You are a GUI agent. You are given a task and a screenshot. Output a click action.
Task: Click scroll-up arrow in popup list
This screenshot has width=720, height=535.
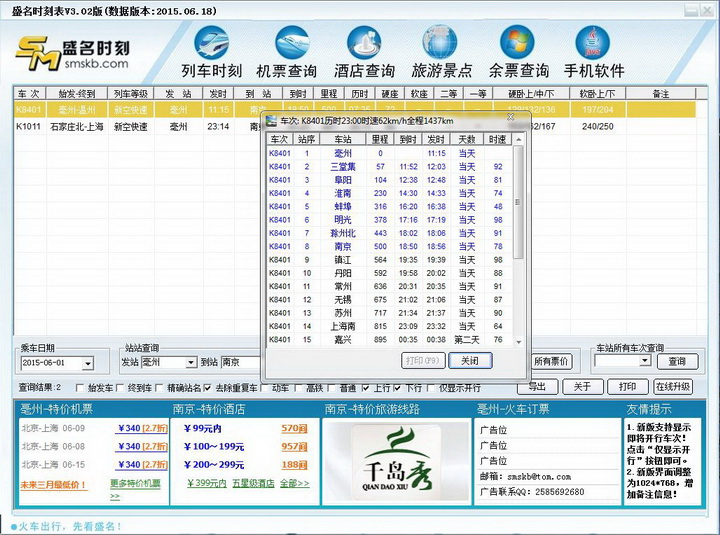click(518, 139)
